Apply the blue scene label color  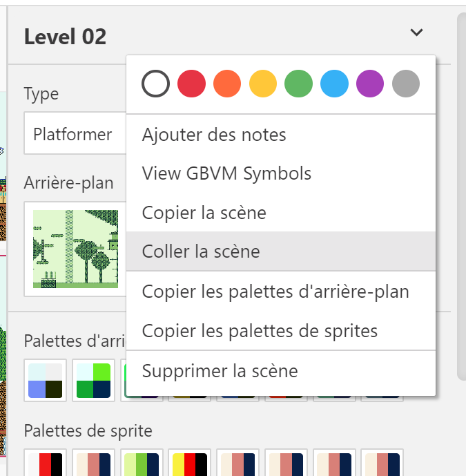click(x=335, y=84)
